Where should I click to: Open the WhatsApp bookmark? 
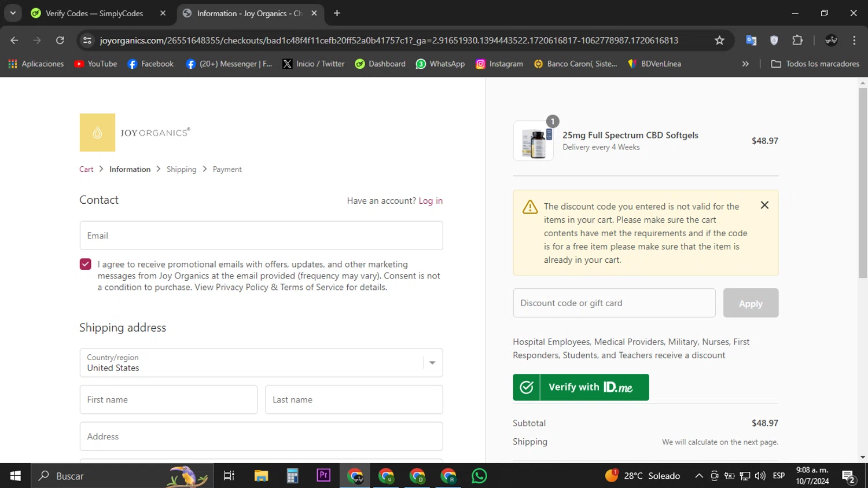pos(440,64)
